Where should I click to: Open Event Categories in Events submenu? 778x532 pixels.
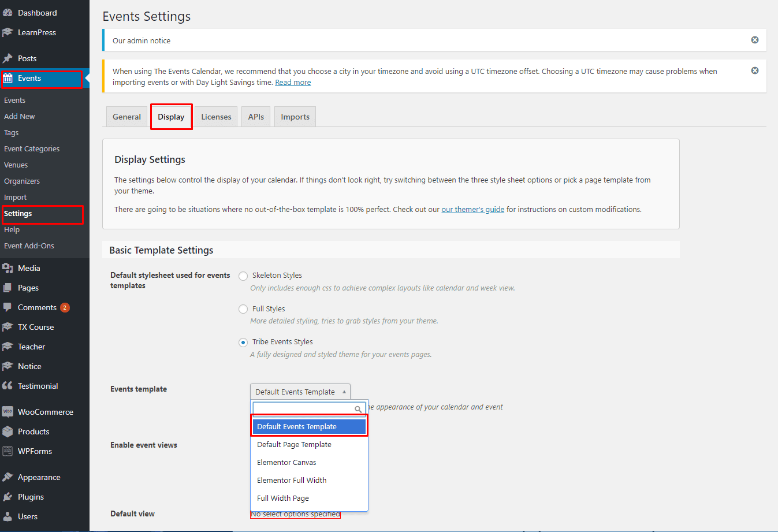pyautogui.click(x=32, y=148)
